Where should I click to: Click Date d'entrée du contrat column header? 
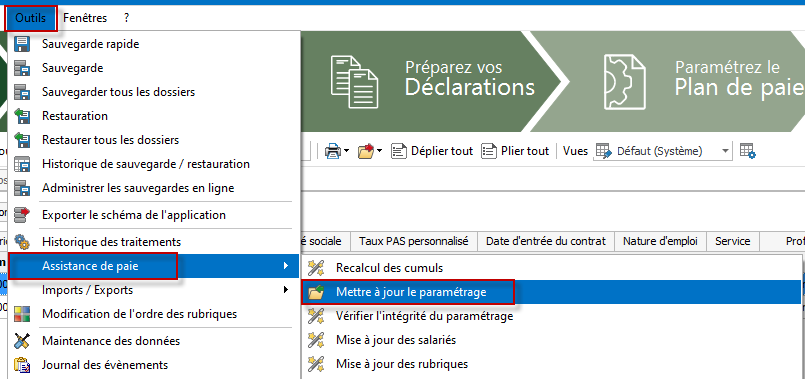point(546,241)
